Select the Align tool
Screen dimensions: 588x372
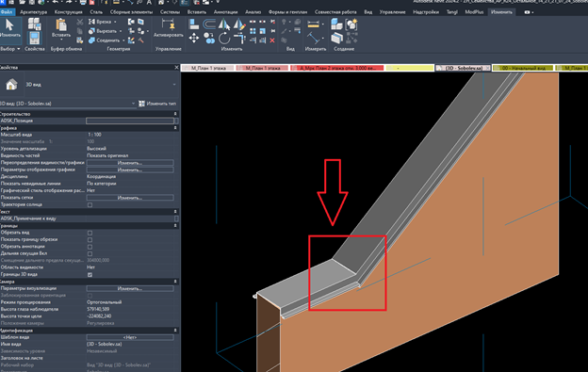pyautogui.click(x=194, y=24)
